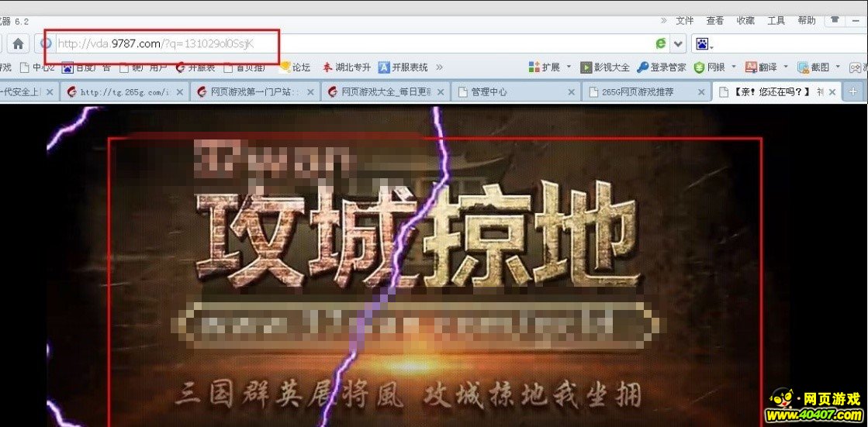Open 影视大全 video toolbar button
868x427 pixels.
point(605,67)
